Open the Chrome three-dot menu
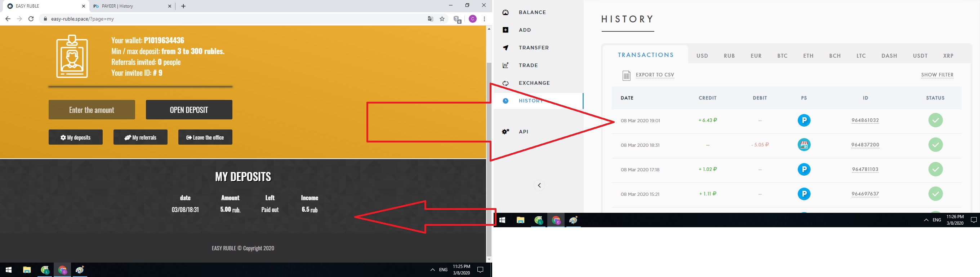980x277 pixels. click(x=484, y=19)
